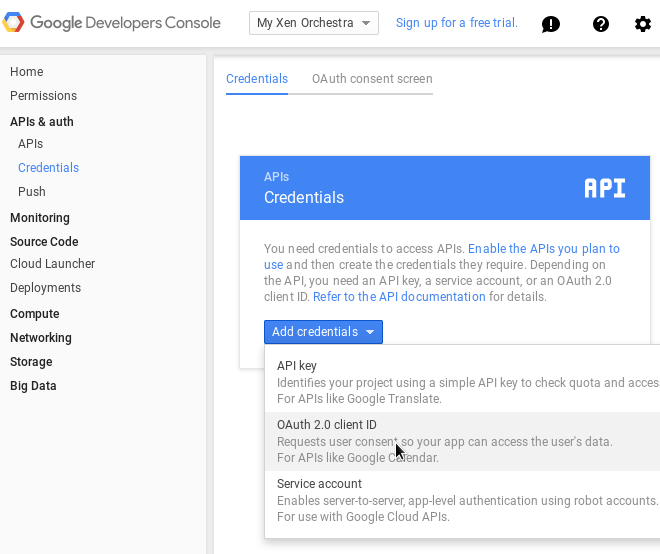
Task: Open APIs under APIs & auth
Action: click(30, 144)
